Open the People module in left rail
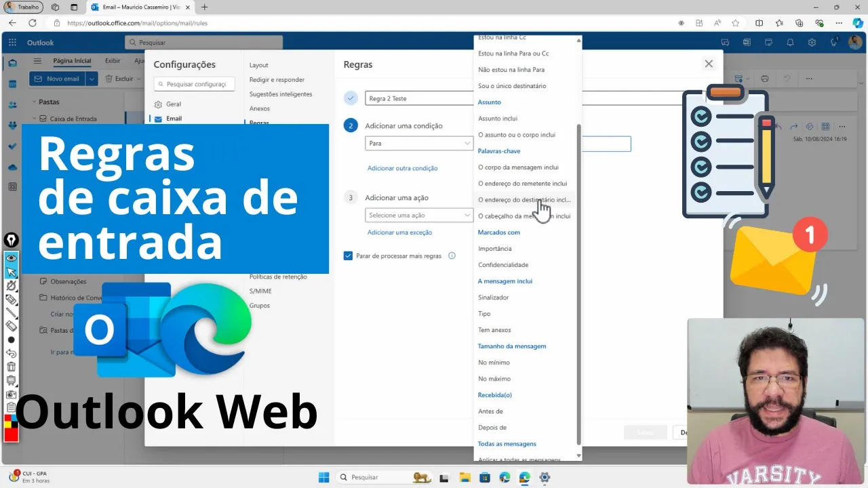 12,105
